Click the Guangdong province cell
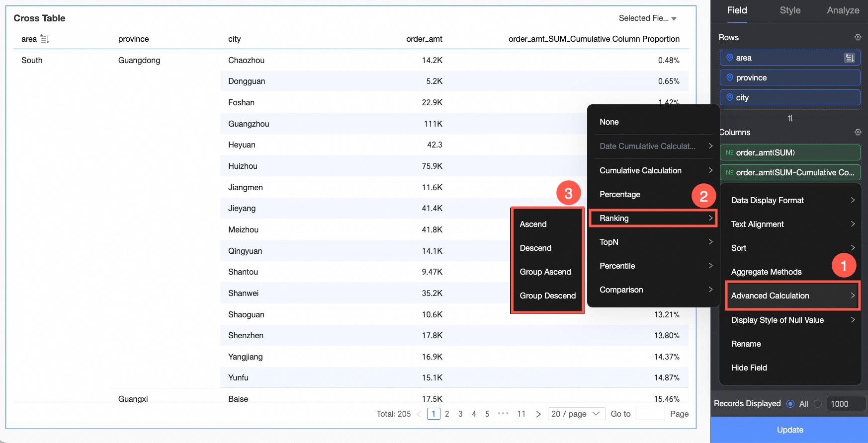This screenshot has height=443, width=868. (139, 60)
